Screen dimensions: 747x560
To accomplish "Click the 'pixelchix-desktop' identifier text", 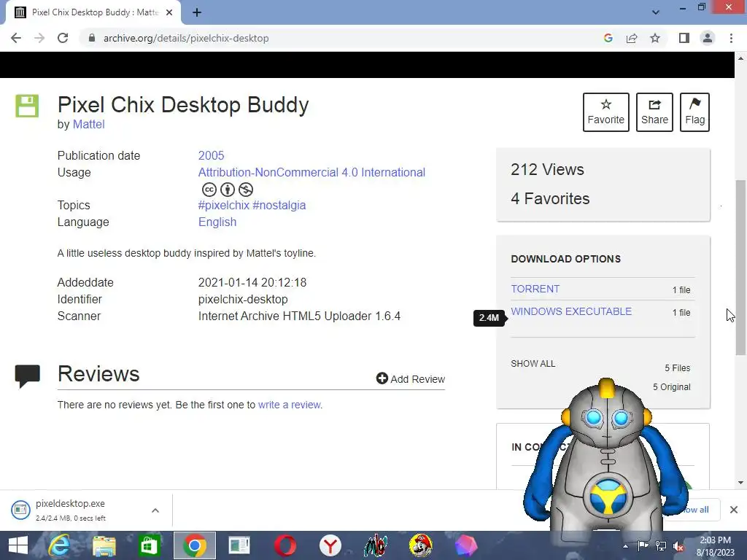I will [x=243, y=300].
